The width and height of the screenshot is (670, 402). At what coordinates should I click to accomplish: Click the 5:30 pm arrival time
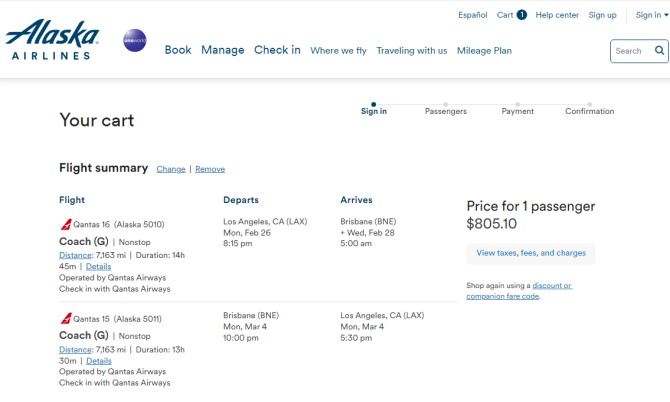pos(356,338)
